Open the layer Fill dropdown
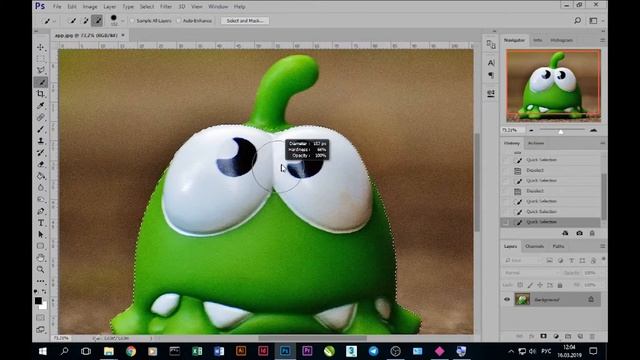The width and height of the screenshot is (640, 360). pos(590,285)
